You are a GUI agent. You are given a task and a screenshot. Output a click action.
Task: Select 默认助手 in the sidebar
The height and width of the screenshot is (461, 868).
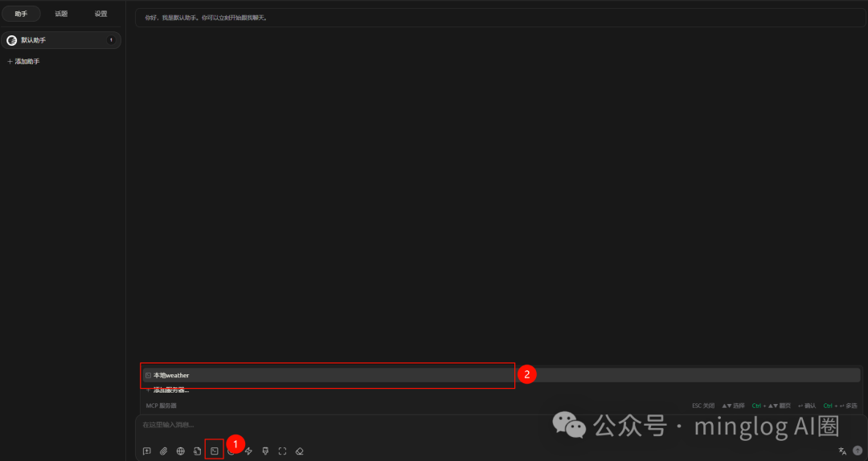pyautogui.click(x=61, y=40)
